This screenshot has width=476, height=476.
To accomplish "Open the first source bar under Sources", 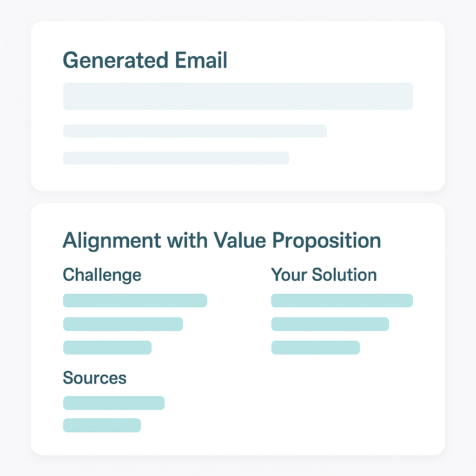I will pyautogui.click(x=114, y=403).
